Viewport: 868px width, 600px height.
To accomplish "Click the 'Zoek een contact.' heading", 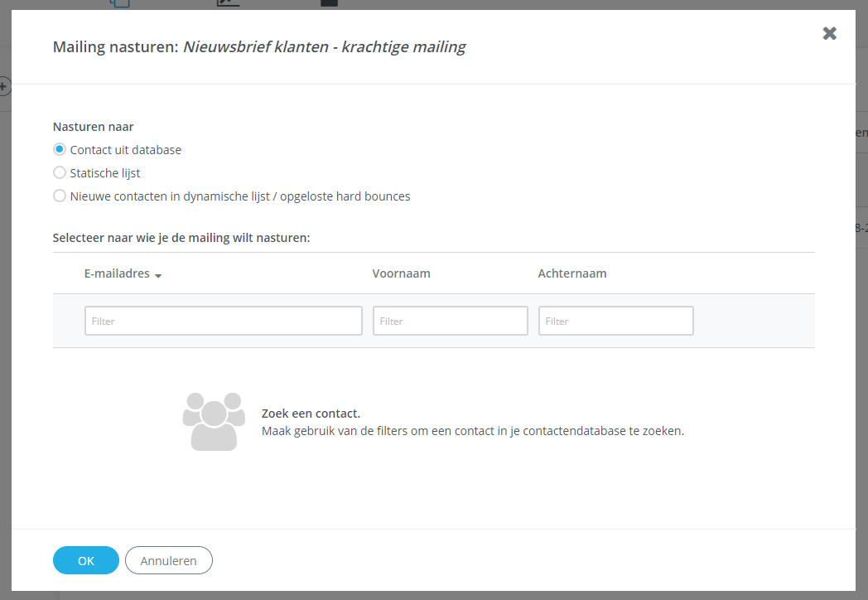I will pyautogui.click(x=311, y=414).
